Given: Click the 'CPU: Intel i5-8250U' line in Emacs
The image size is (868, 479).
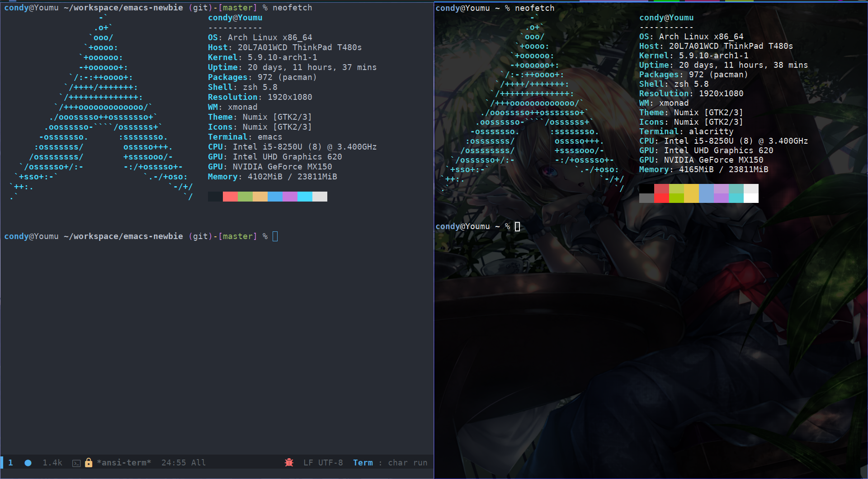Looking at the screenshot, I should coord(292,147).
